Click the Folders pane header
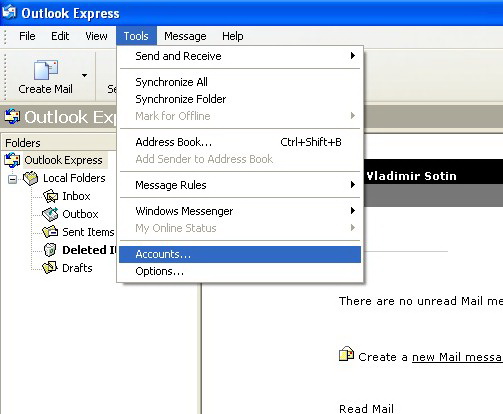503x414 pixels. (59, 143)
